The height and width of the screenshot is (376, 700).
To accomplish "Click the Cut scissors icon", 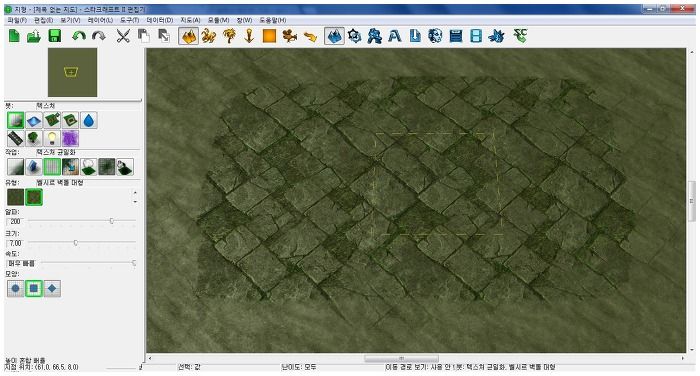I will point(123,36).
